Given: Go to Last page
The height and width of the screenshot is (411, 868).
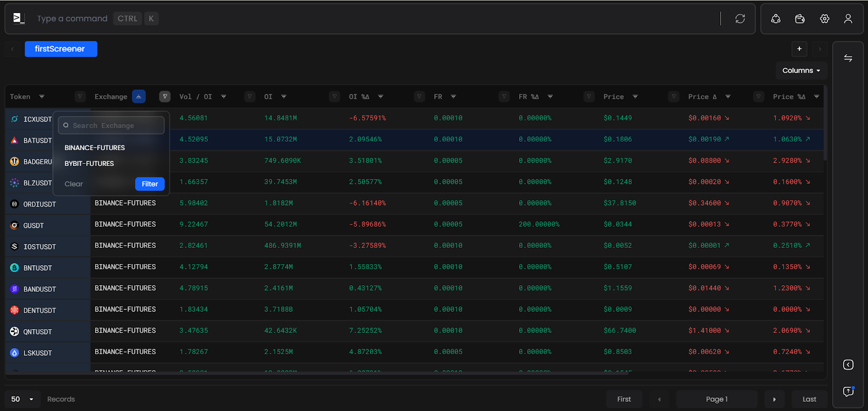Looking at the screenshot, I should [x=809, y=399].
